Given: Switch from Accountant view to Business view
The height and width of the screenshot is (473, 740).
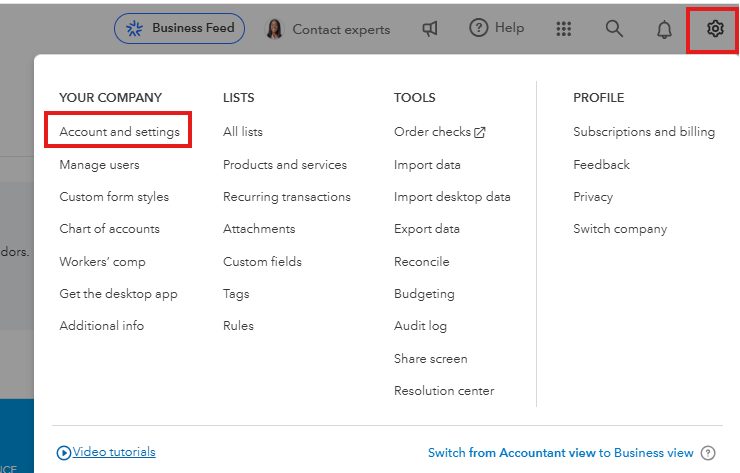Looking at the screenshot, I should pos(560,453).
